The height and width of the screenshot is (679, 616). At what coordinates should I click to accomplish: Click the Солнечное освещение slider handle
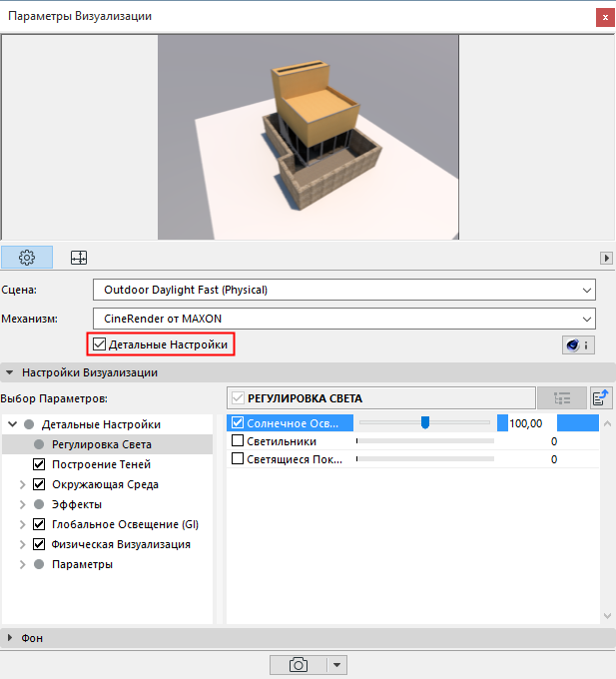click(425, 422)
